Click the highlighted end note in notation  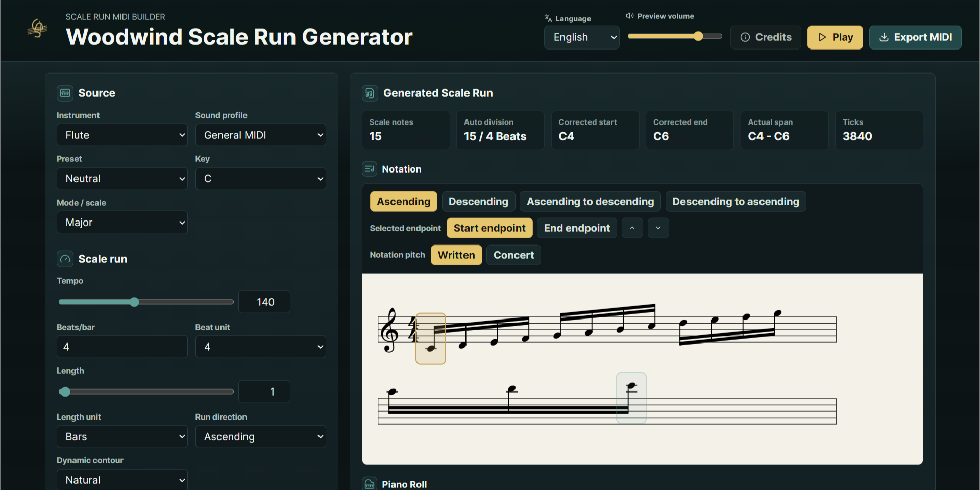631,398
